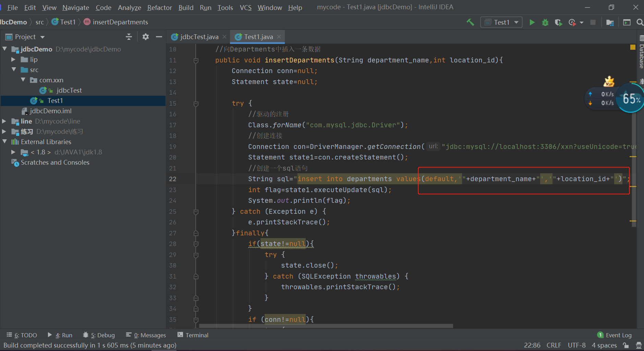This screenshot has height=351, width=644.
Task: Click the Test1 breadcrumb
Action: tap(64, 22)
